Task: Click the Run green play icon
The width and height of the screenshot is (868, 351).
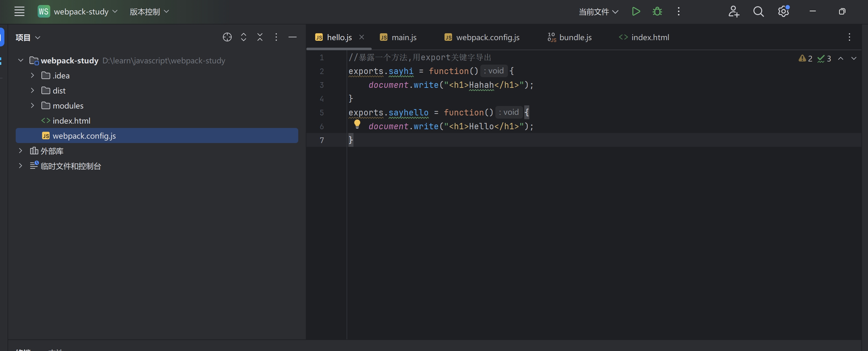Action: pos(636,11)
